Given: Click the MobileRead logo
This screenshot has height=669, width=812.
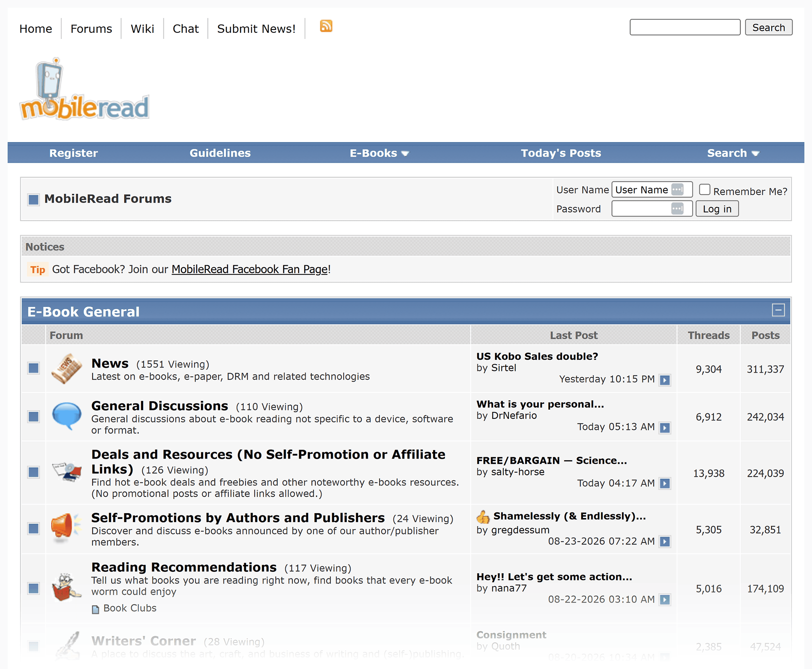Looking at the screenshot, I should (x=84, y=89).
